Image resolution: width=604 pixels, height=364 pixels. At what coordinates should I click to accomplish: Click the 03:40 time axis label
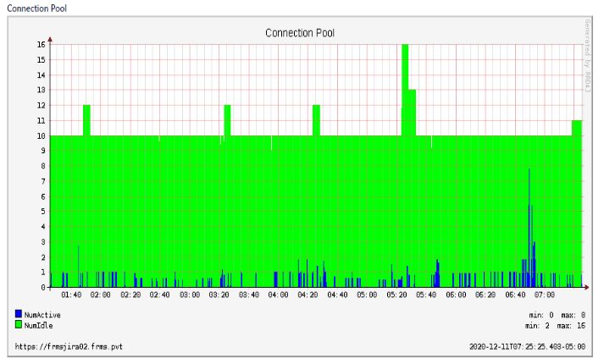(x=249, y=295)
